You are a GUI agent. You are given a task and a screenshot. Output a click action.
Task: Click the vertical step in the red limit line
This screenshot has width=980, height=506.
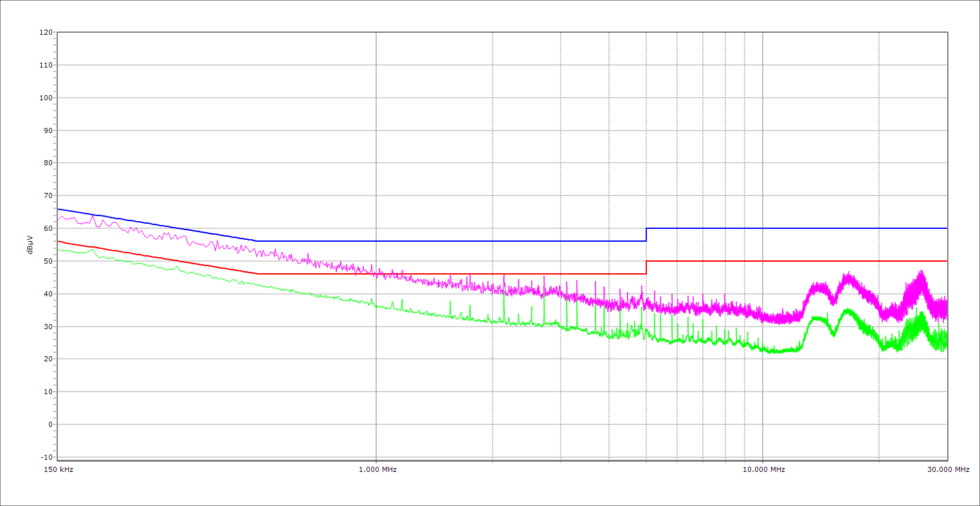[646, 267]
